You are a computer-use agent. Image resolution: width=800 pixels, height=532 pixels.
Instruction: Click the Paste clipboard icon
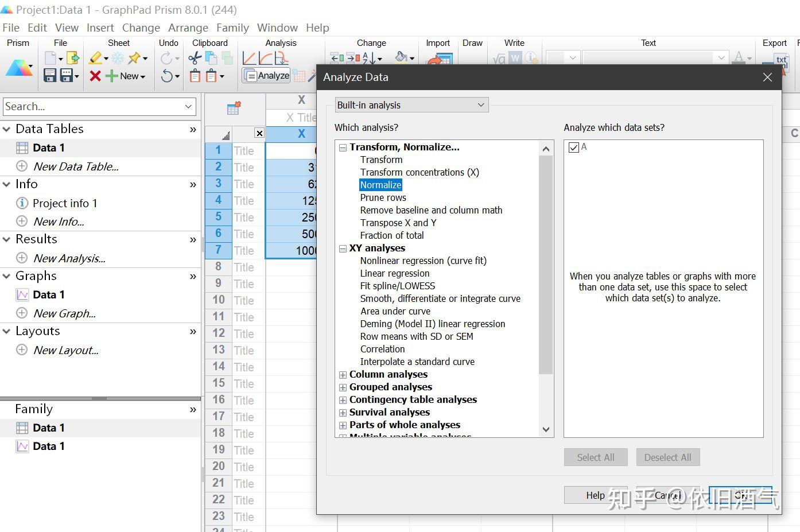coord(195,76)
